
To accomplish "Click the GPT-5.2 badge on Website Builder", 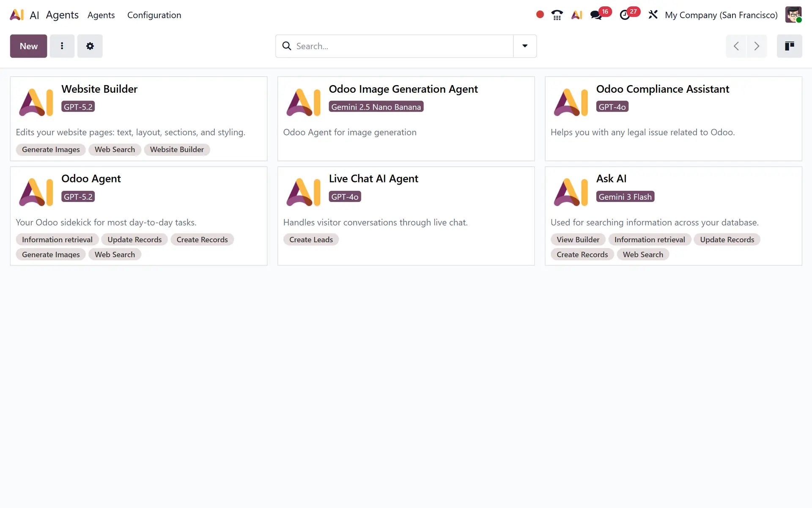I will pos(78,107).
